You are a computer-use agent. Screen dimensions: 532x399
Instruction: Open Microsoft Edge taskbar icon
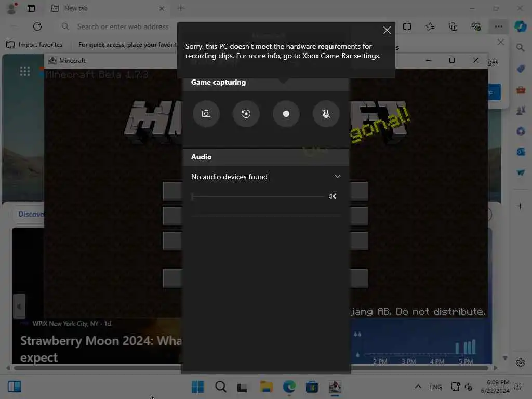[x=289, y=387]
